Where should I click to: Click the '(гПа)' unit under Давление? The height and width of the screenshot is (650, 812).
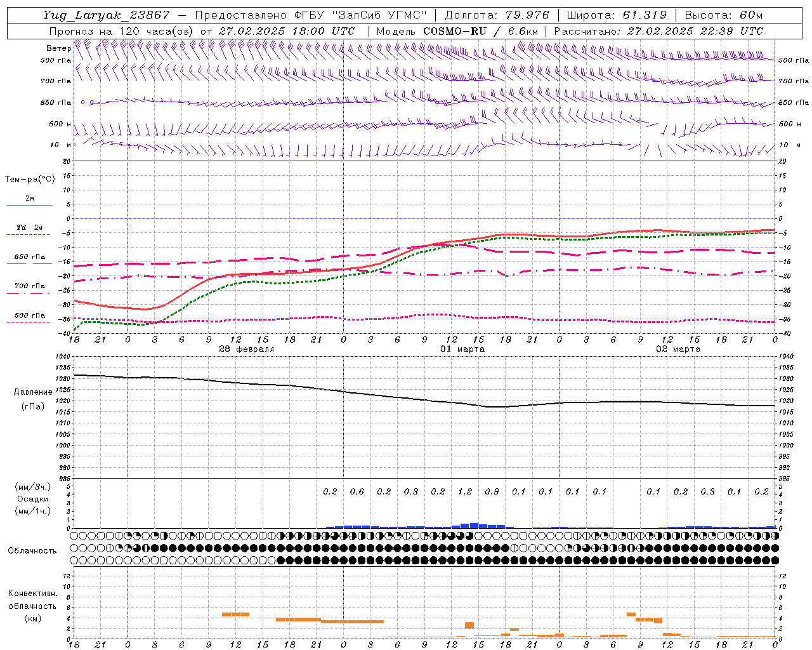coord(33,406)
